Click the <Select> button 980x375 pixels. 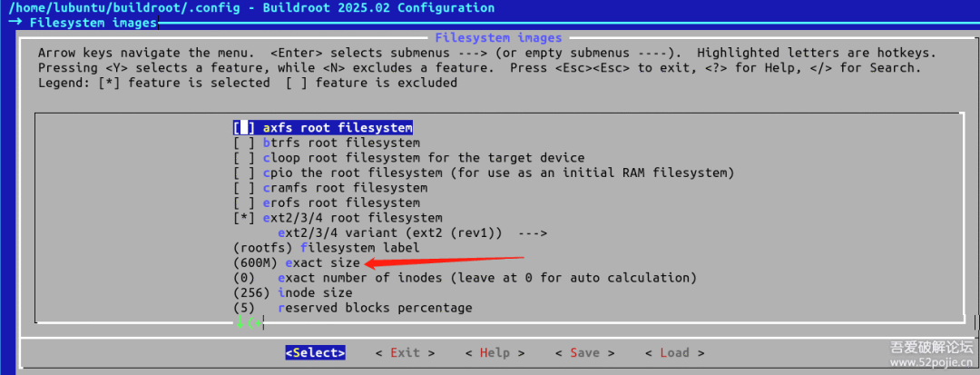(x=316, y=353)
